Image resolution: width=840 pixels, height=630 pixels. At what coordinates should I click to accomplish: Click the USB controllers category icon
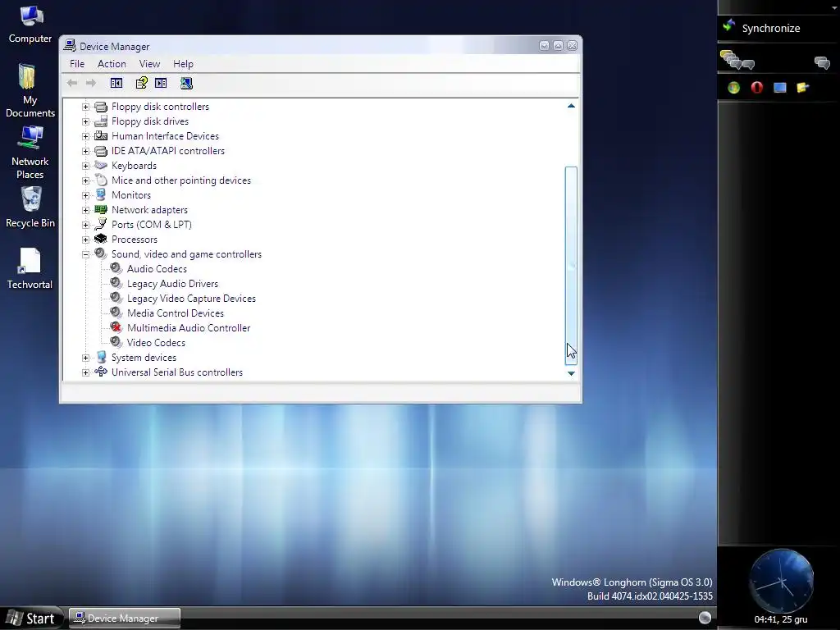click(x=101, y=372)
